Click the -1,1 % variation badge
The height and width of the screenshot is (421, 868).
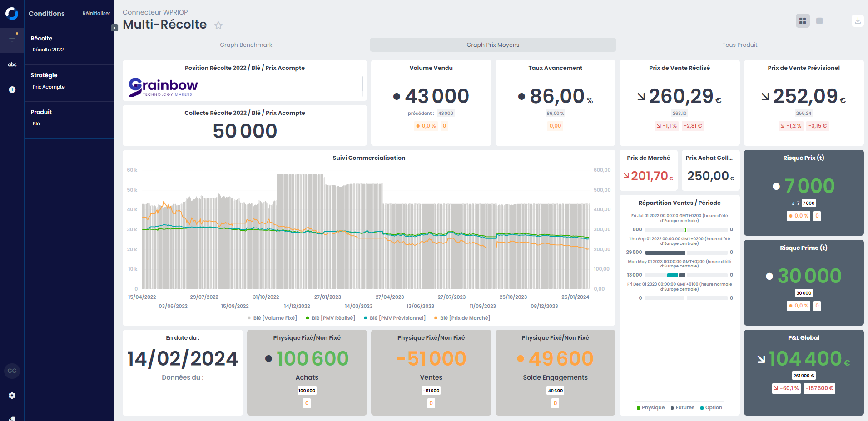(667, 126)
